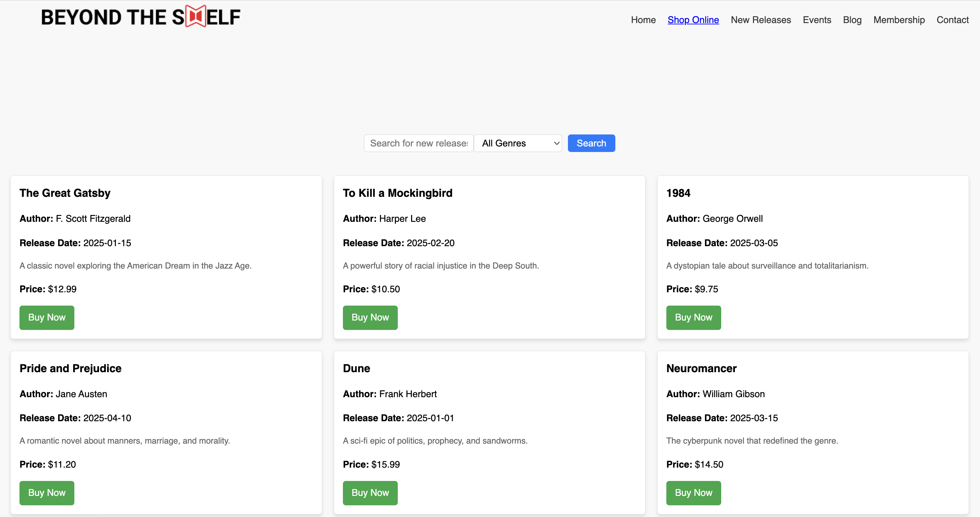Open the All Genres dropdown
This screenshot has width=980, height=517.
pos(518,143)
